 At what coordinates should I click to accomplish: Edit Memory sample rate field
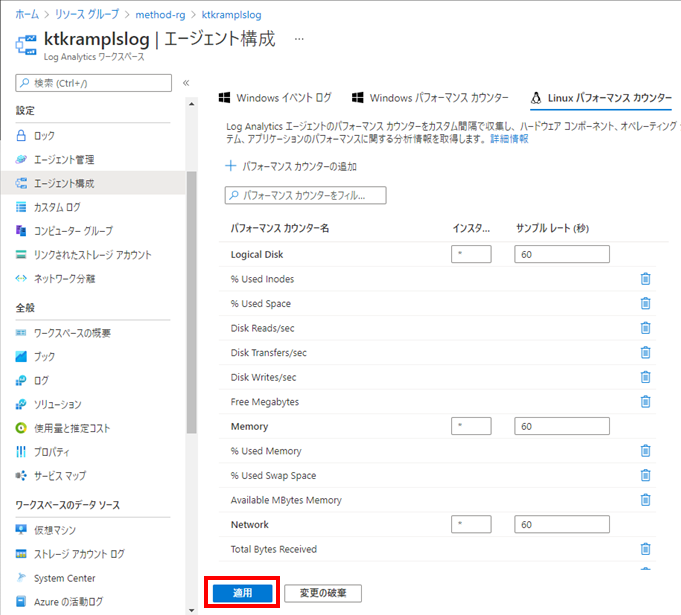pyautogui.click(x=562, y=426)
